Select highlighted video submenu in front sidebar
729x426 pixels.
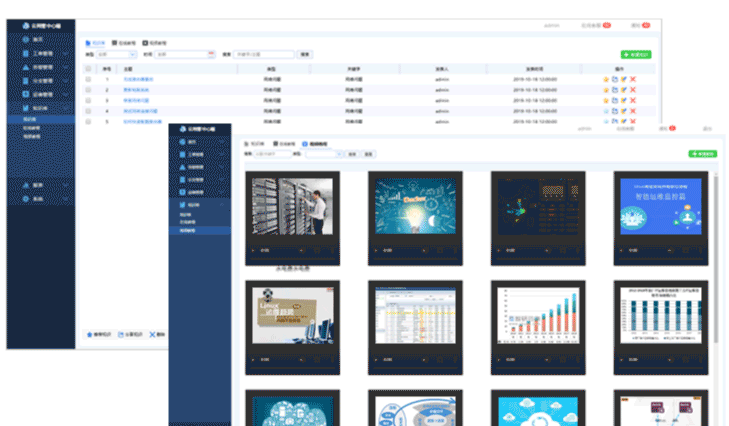pyautogui.click(x=200, y=230)
